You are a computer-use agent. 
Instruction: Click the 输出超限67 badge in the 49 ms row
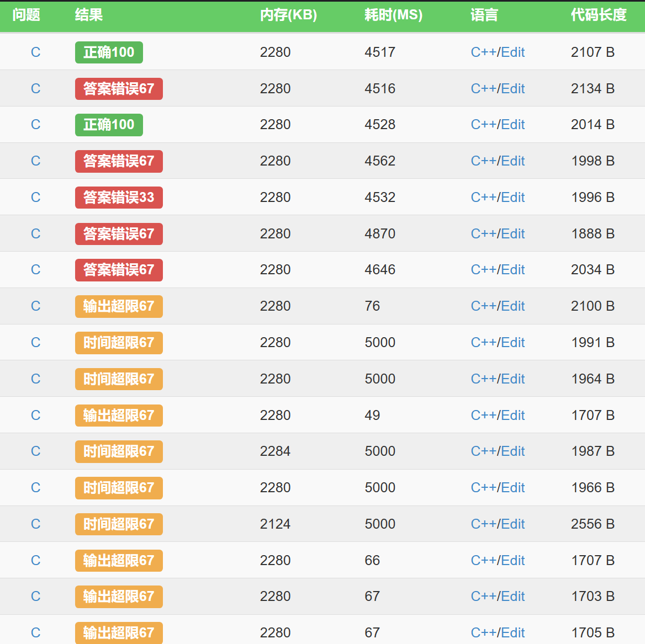point(119,415)
